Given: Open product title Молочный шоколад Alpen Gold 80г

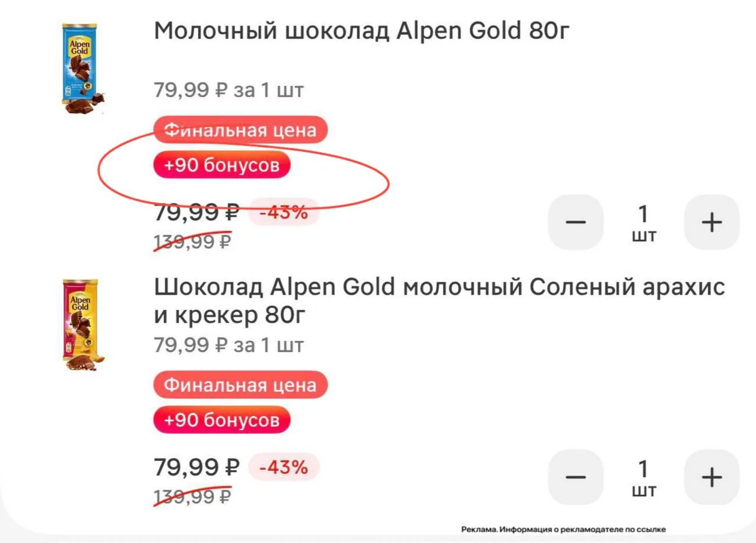Looking at the screenshot, I should (361, 31).
